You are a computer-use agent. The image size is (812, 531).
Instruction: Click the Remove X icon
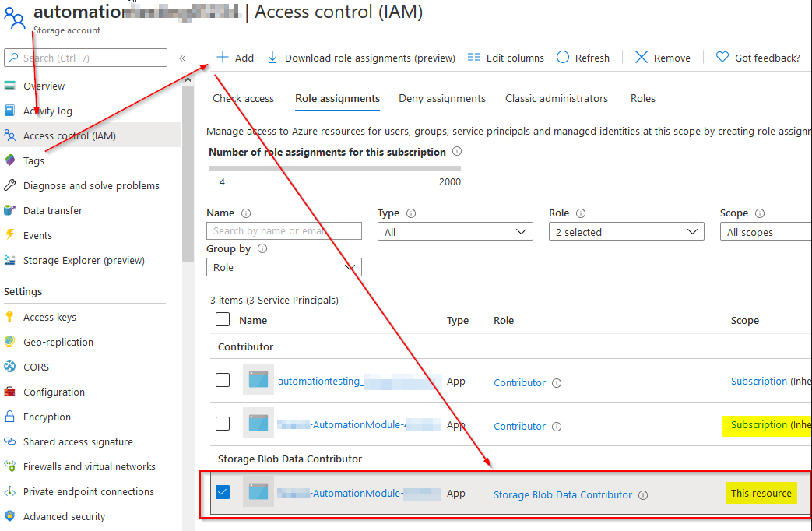[641, 57]
